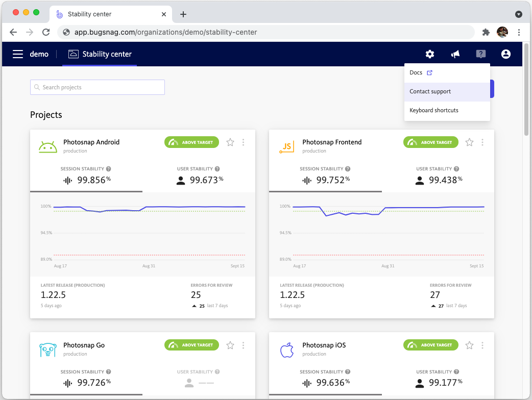
Task: Open the Chrome three-dot menu
Action: tap(519, 32)
